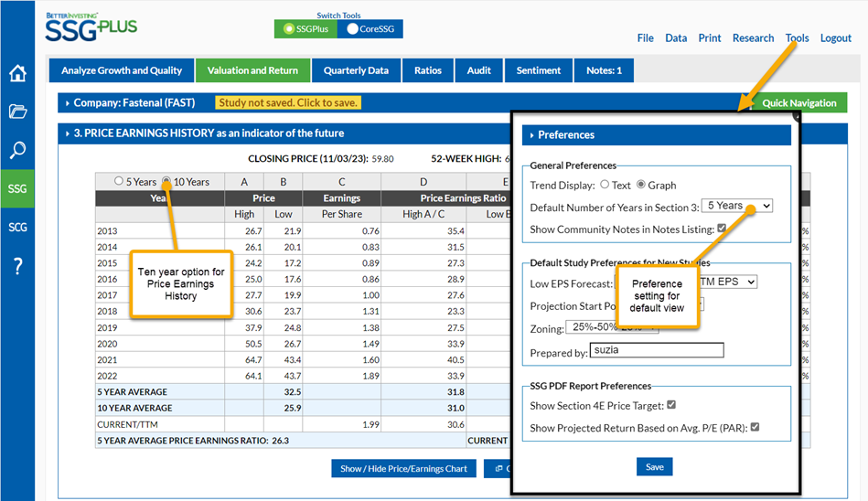This screenshot has width=868, height=501.
Task: Switch to the SSGPlus tool
Action: [305, 28]
